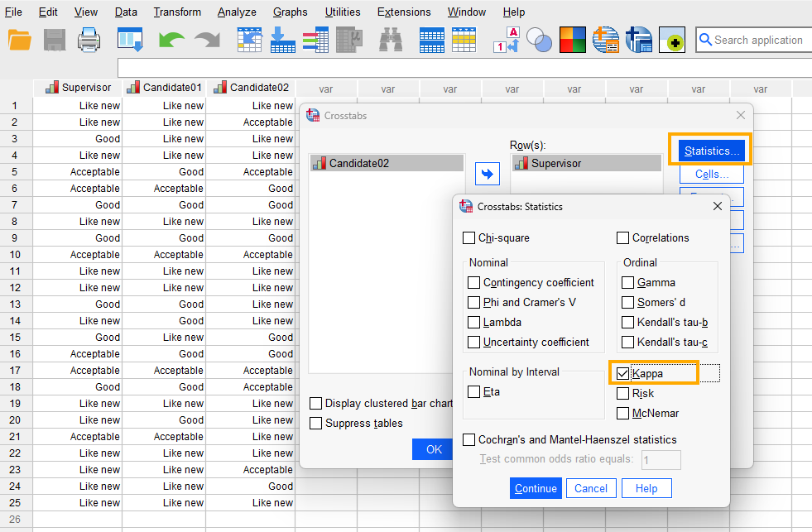Select the Candidate01 column header

[170, 88]
